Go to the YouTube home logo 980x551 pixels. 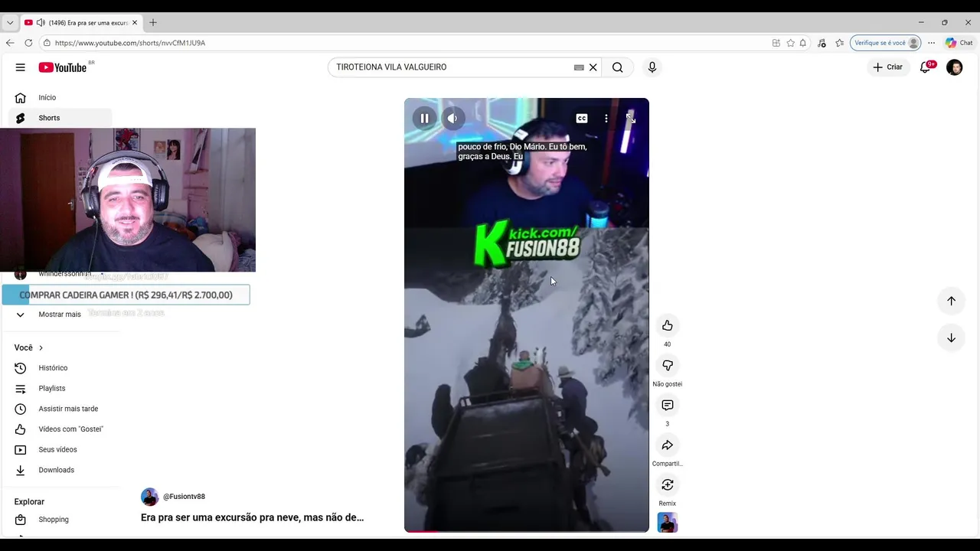63,67
